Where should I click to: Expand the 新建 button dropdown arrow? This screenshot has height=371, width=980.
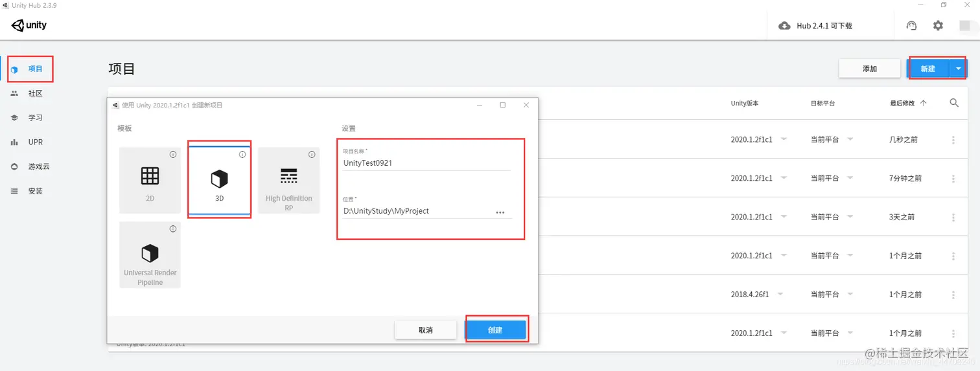coord(958,69)
